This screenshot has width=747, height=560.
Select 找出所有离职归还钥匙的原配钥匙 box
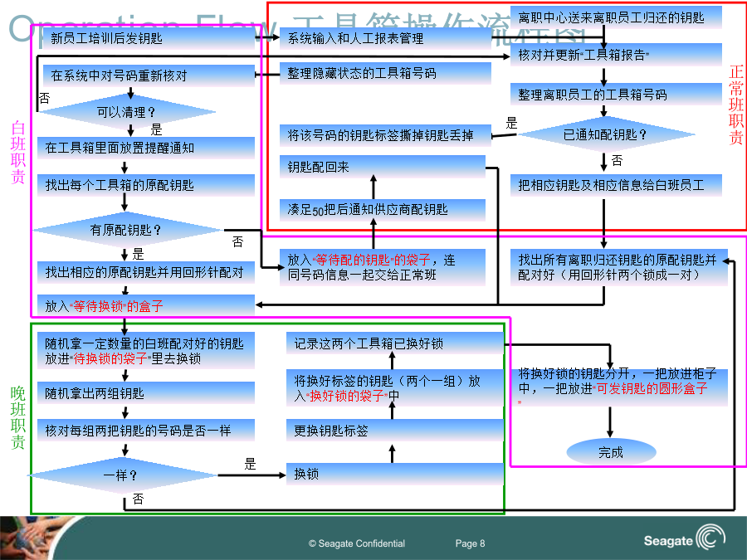(x=619, y=267)
